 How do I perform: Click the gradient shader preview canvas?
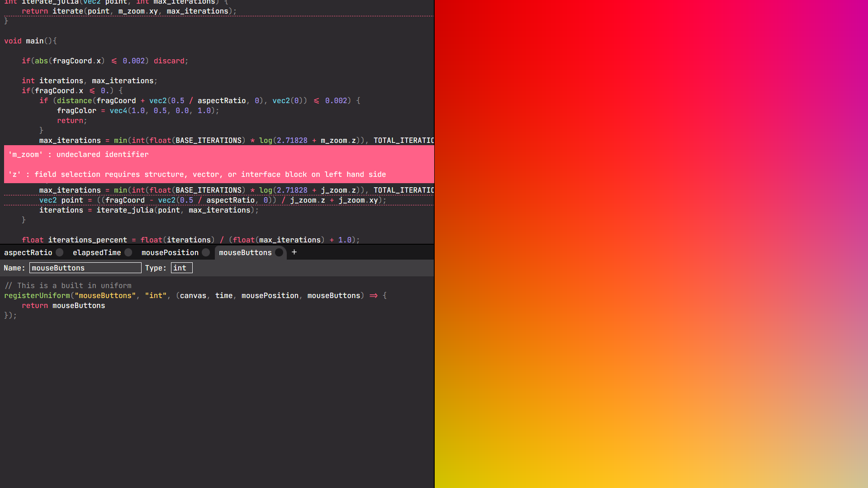(651, 244)
